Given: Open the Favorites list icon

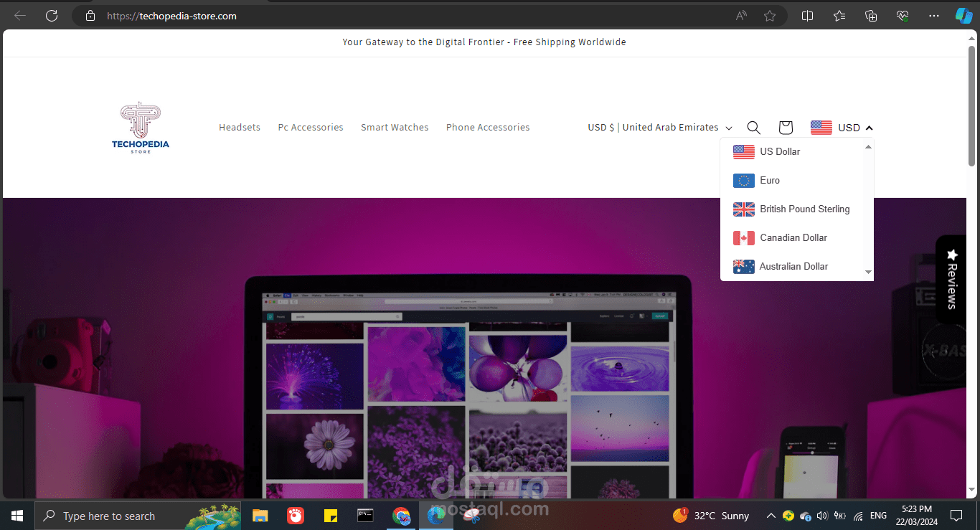Looking at the screenshot, I should click(x=839, y=16).
